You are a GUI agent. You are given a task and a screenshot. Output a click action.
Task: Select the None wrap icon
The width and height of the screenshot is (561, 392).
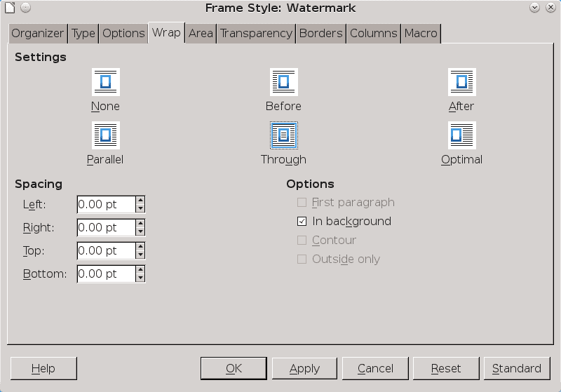[x=105, y=82]
